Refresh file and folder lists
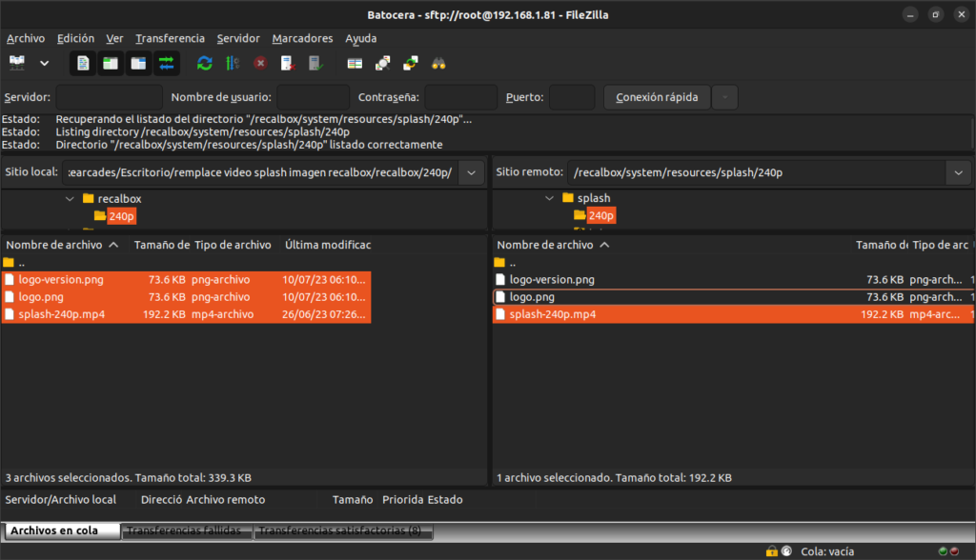976x560 pixels. [x=205, y=63]
